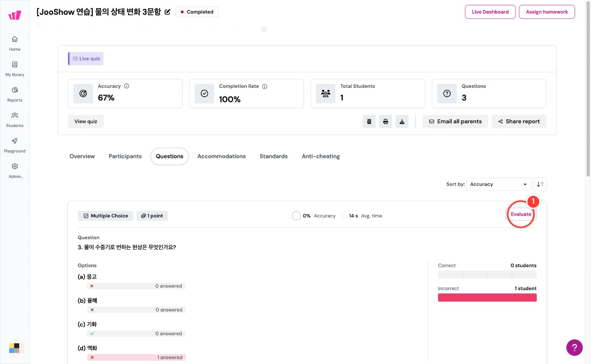Edit the quiz title pencil icon
This screenshot has width=591, height=364.
point(167,12)
